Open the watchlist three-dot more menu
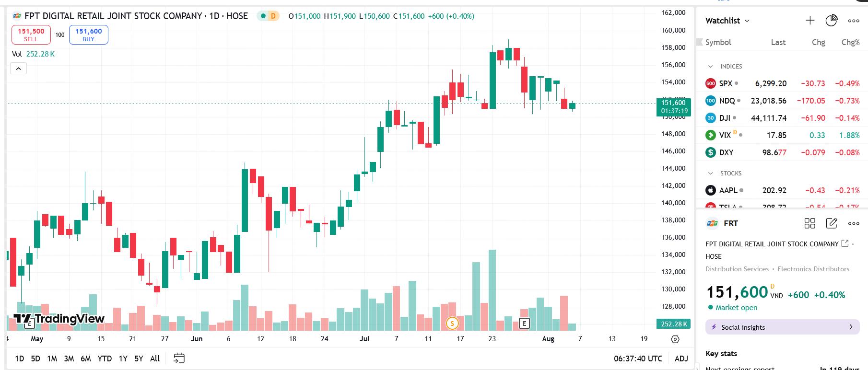Image resolution: width=868 pixels, height=370 pixels. 853,21
